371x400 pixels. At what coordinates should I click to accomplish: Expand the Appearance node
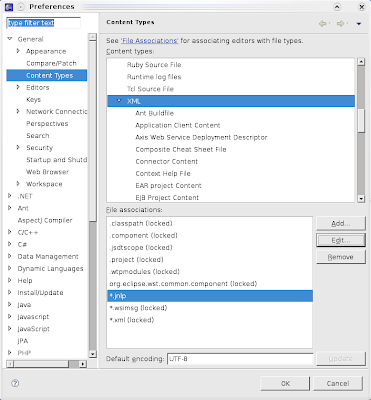[x=18, y=51]
